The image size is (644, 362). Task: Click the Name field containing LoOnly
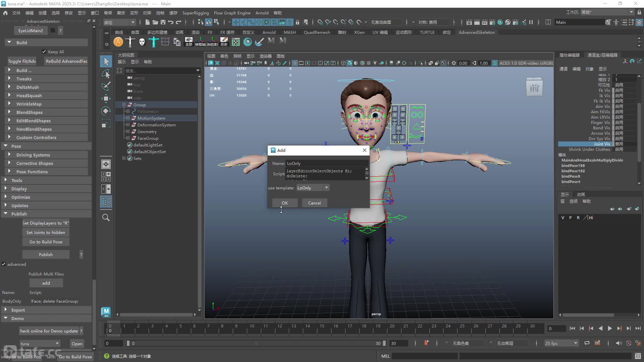pos(327,163)
